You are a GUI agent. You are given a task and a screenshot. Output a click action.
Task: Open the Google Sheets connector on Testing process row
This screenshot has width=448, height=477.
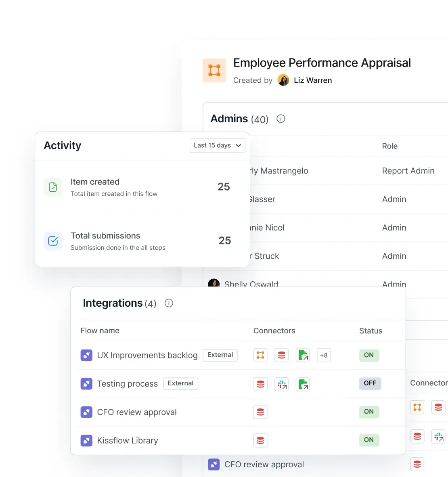click(303, 384)
